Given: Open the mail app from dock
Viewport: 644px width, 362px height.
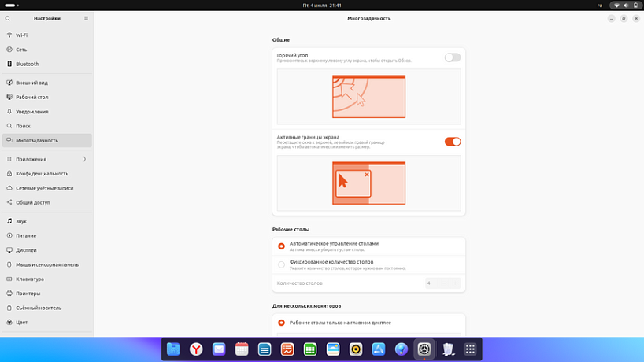Looking at the screenshot, I should click(219, 349).
